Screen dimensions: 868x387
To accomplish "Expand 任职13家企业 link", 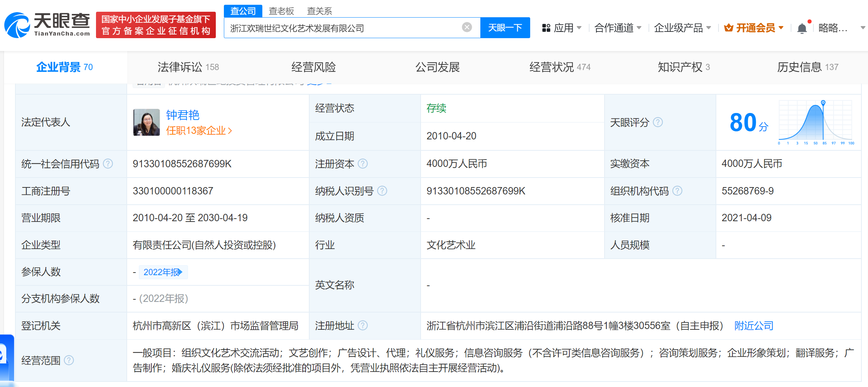I will coord(199,131).
